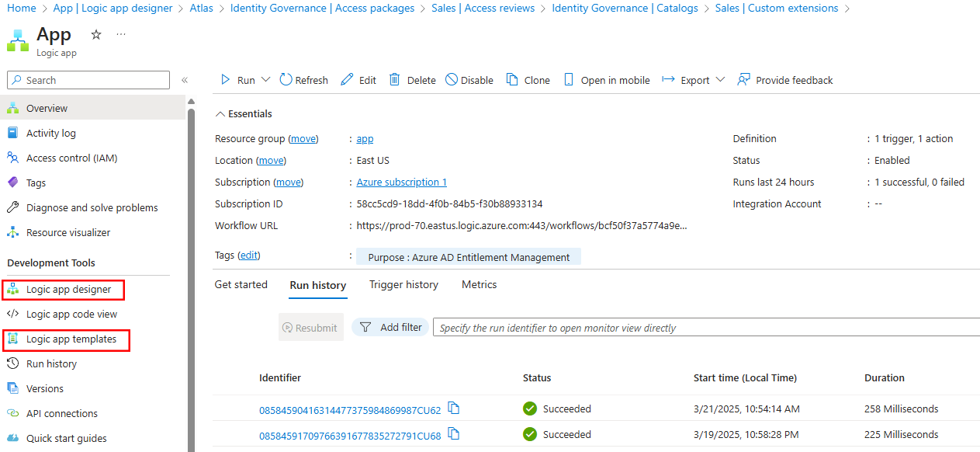The width and height of the screenshot is (980, 452).
Task: Click the Open in mobile icon
Action: point(569,80)
